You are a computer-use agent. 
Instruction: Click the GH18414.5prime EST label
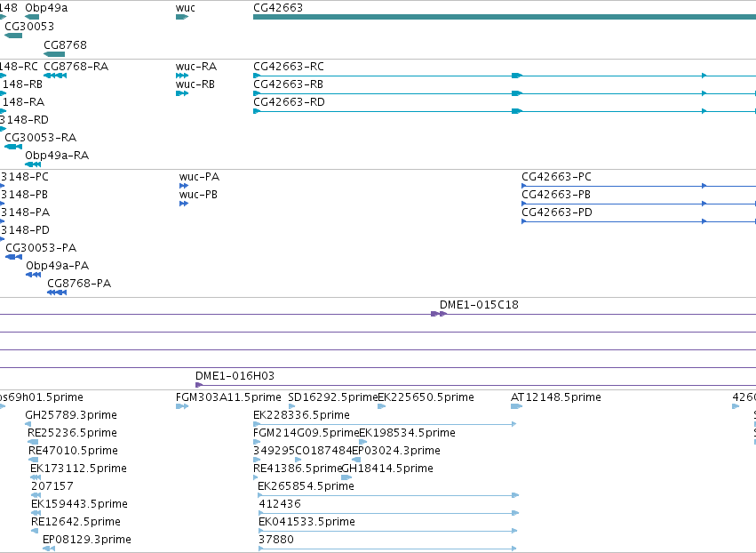pyautogui.click(x=387, y=469)
